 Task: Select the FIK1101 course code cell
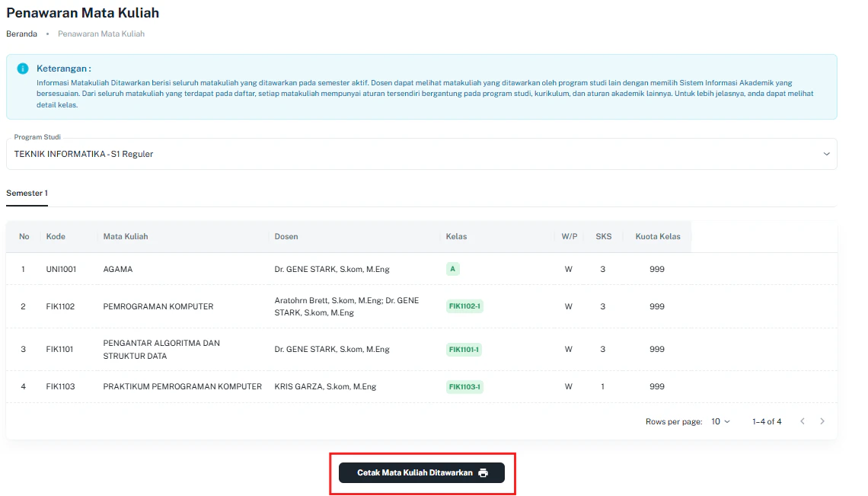tap(59, 350)
